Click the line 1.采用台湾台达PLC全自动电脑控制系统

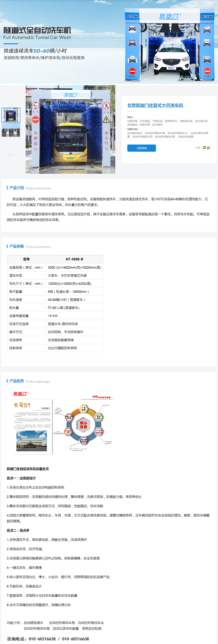(x=35, y=487)
